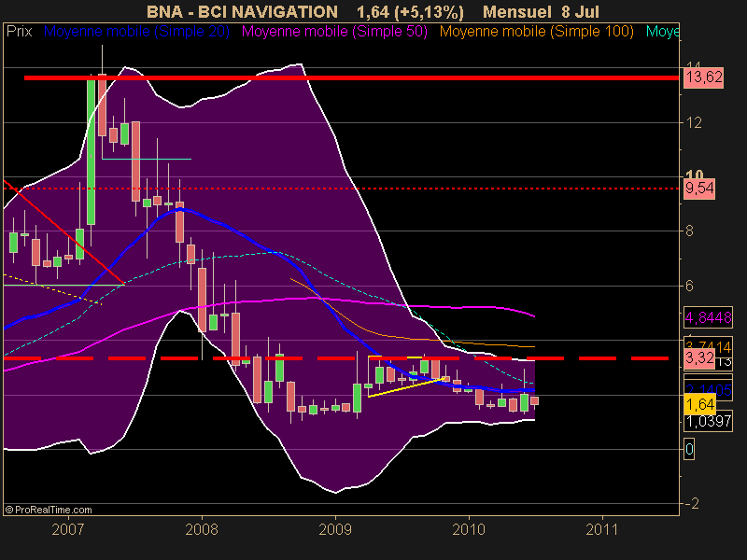Viewport: 747px width, 560px height.
Task: Click the "6" price axis label
Action: tap(689, 286)
